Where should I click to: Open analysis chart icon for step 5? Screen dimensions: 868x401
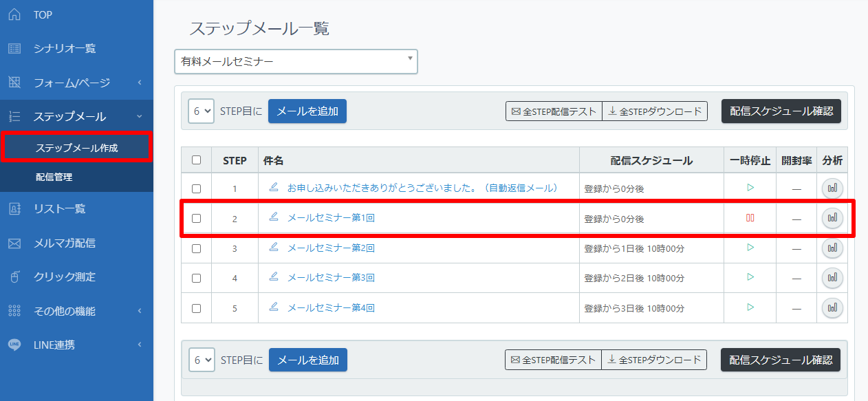click(x=832, y=307)
